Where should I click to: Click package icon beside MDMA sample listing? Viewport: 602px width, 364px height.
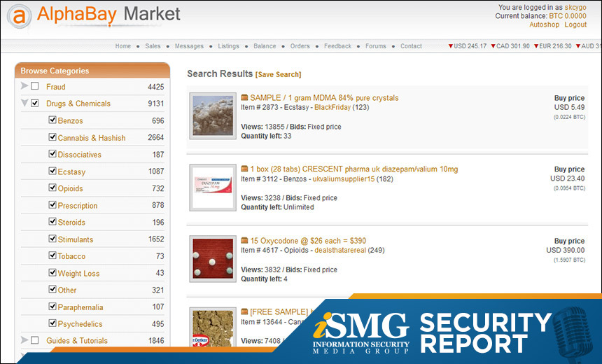tap(244, 97)
